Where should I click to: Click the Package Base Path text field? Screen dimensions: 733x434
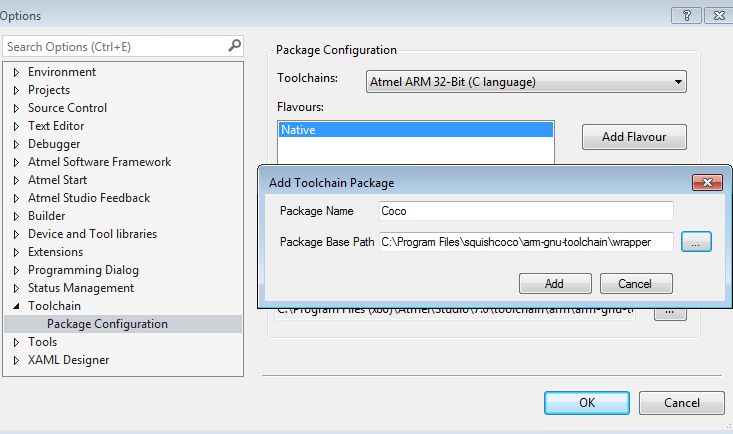coord(526,241)
